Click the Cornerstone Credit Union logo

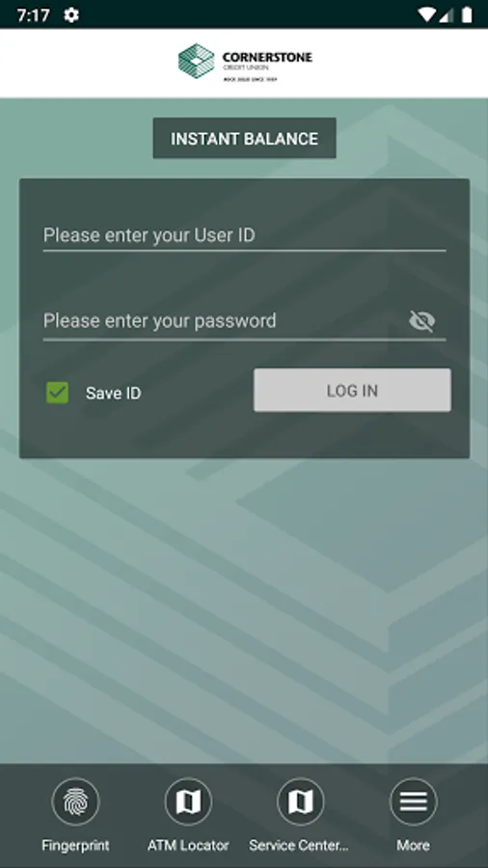tap(245, 62)
